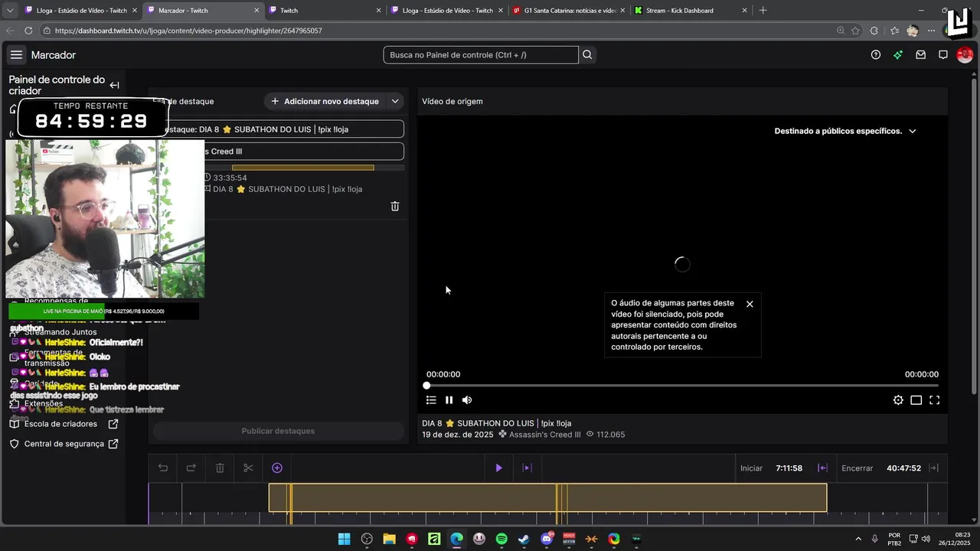Switch to G1 Santa Catarina tab
Image resolution: width=980 pixels, height=551 pixels.
pos(569,11)
